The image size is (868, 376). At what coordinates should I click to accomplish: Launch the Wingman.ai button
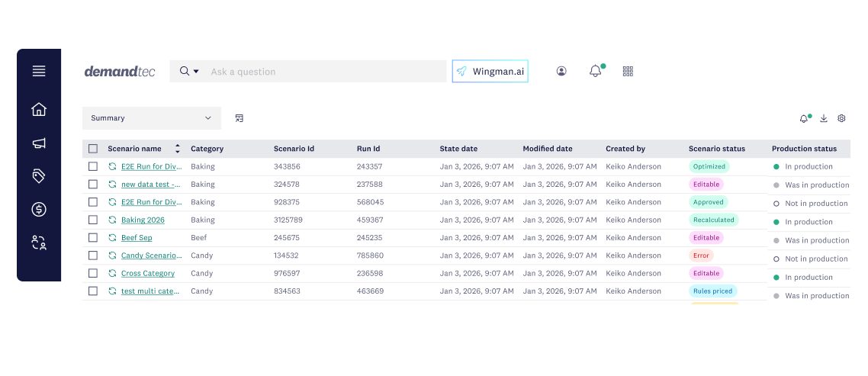(490, 72)
